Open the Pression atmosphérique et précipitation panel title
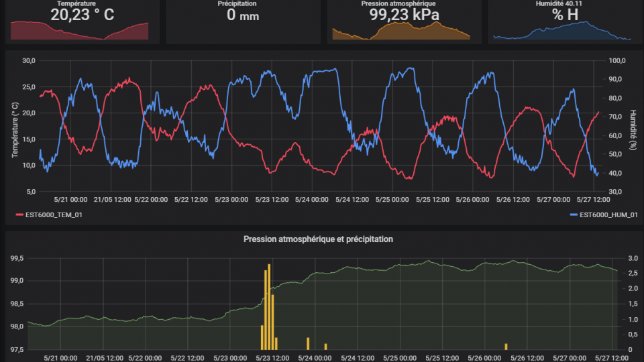 [318, 239]
